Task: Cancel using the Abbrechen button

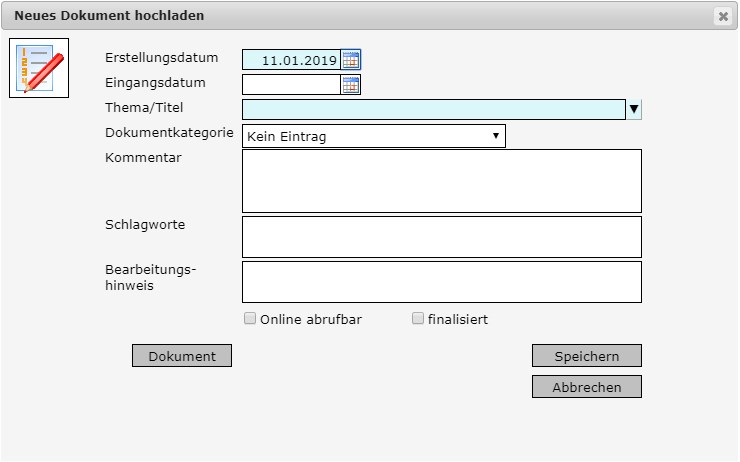Action: coord(587,387)
